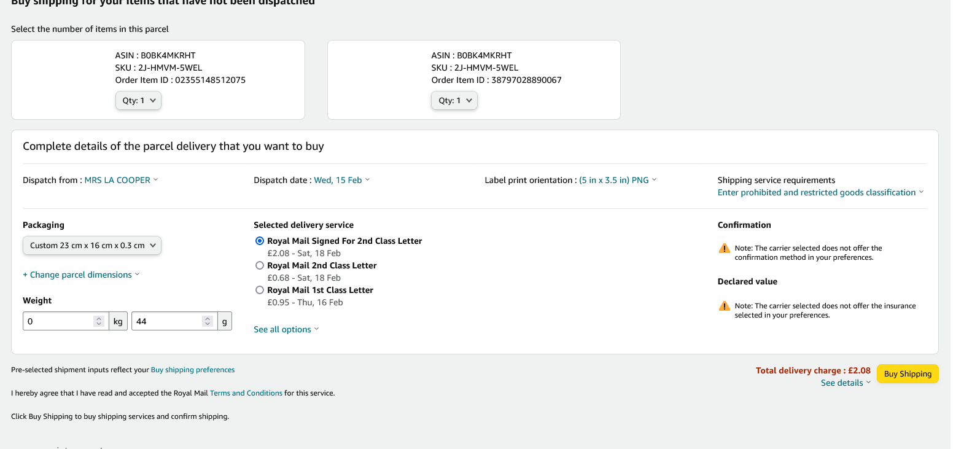Click the grams weight stepper arrows
The image size is (980, 449).
click(208, 321)
